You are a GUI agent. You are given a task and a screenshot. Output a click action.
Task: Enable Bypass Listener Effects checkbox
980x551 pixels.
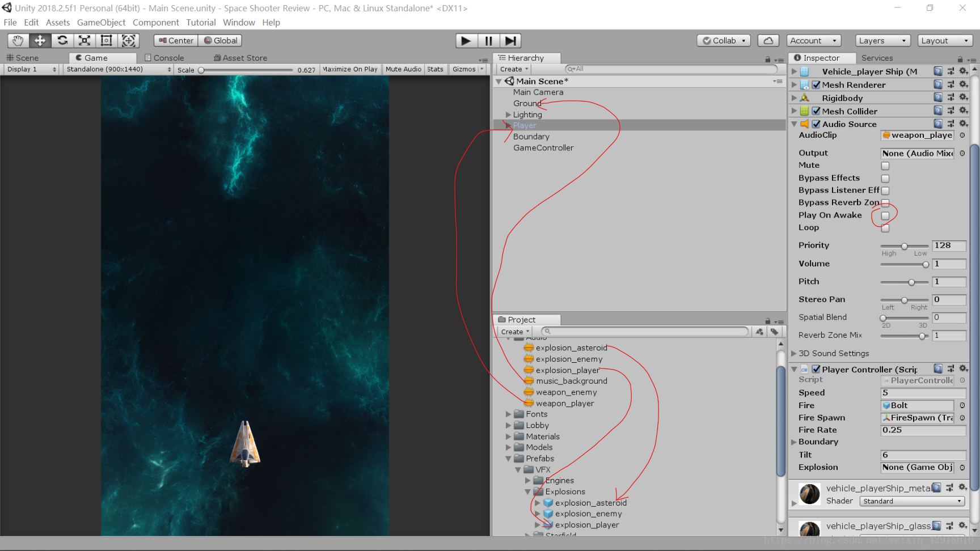tap(885, 190)
